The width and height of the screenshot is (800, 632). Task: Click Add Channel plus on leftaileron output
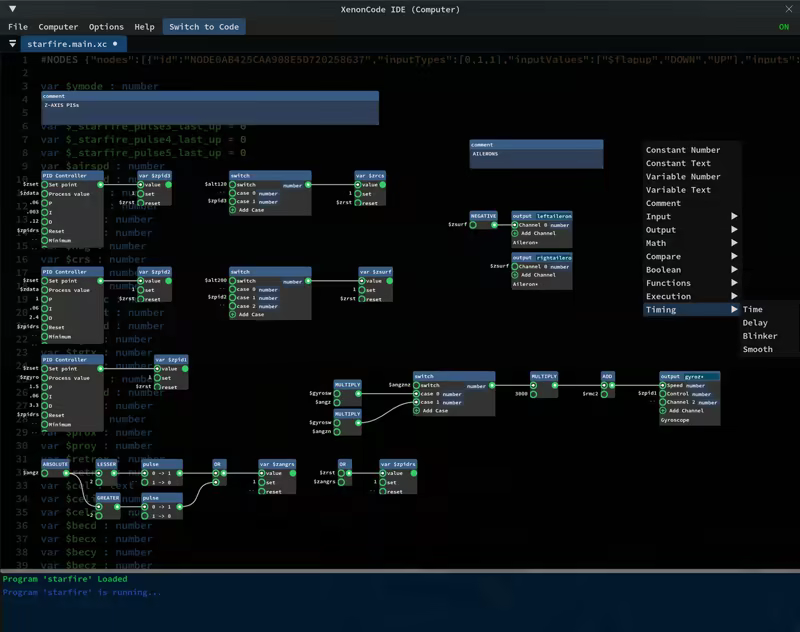pos(514,234)
